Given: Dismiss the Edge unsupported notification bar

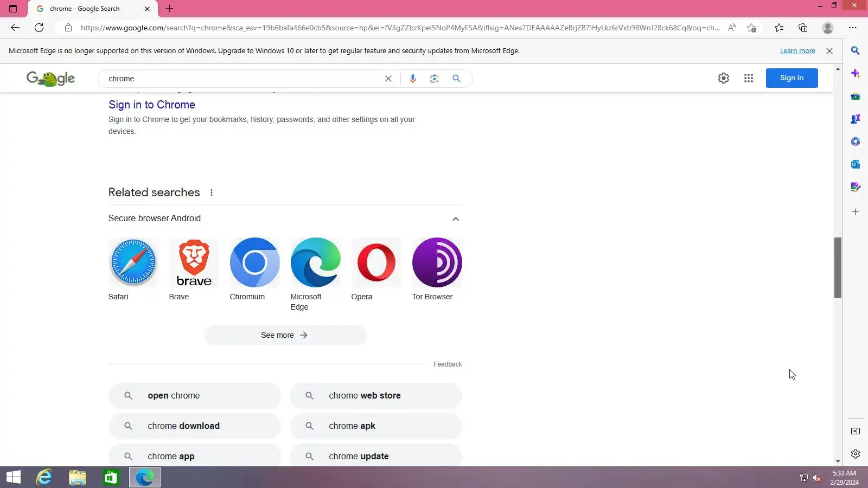Looking at the screenshot, I should click(x=829, y=51).
